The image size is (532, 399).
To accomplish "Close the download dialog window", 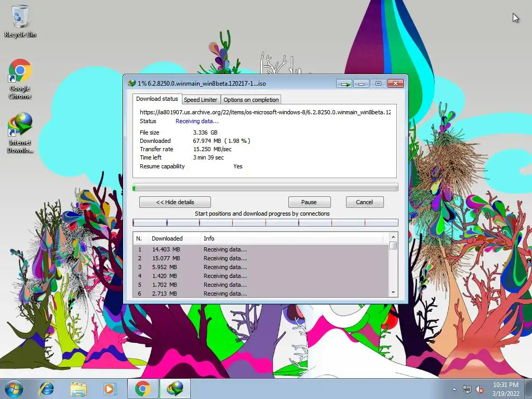I will (x=395, y=84).
